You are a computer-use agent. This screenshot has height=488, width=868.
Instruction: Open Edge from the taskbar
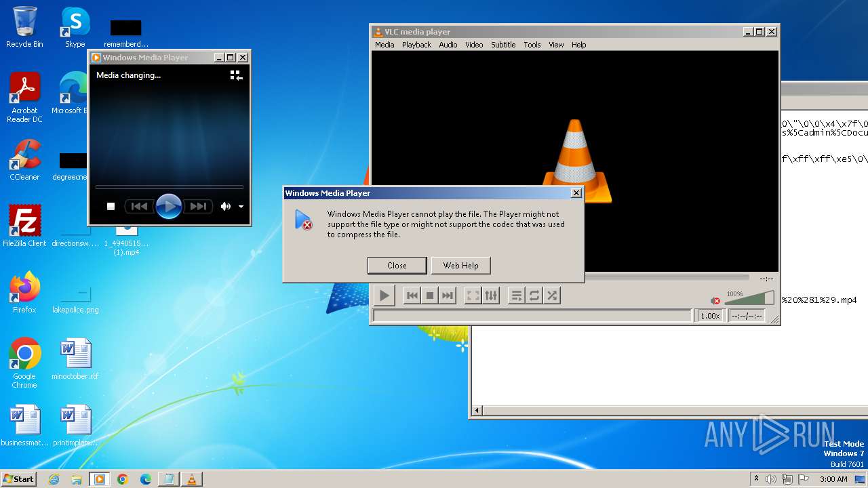pyautogui.click(x=145, y=479)
